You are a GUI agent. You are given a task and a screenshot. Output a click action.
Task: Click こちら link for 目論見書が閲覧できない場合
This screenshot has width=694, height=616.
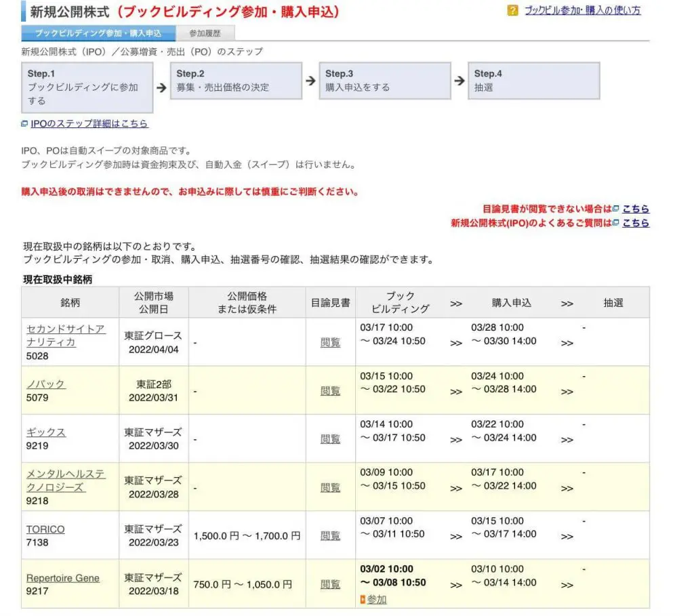point(635,209)
